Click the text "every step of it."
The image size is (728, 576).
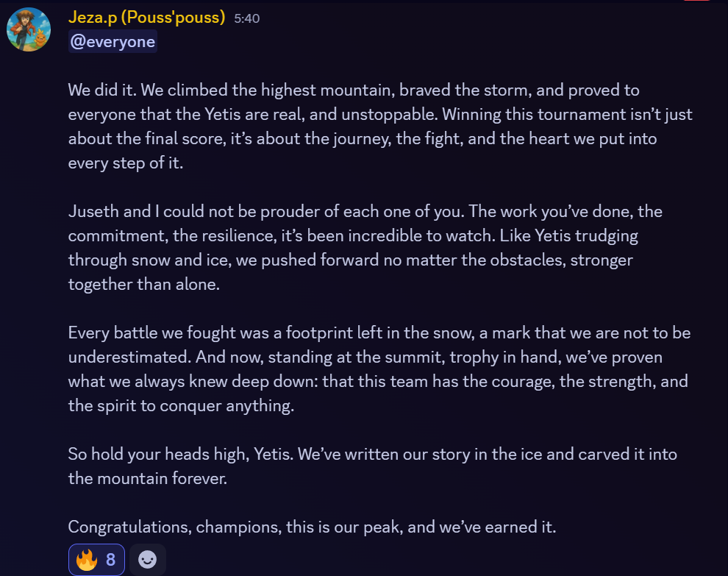(x=126, y=163)
